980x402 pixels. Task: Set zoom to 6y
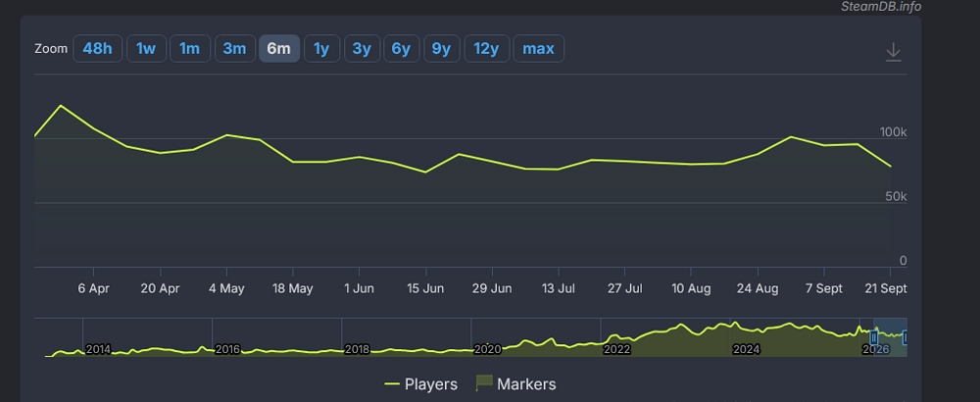401,49
